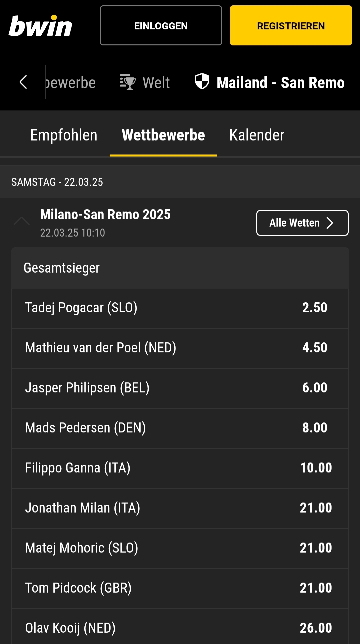Pick Mathieu van der Poel at 4.50
This screenshot has width=360, height=644.
314,348
